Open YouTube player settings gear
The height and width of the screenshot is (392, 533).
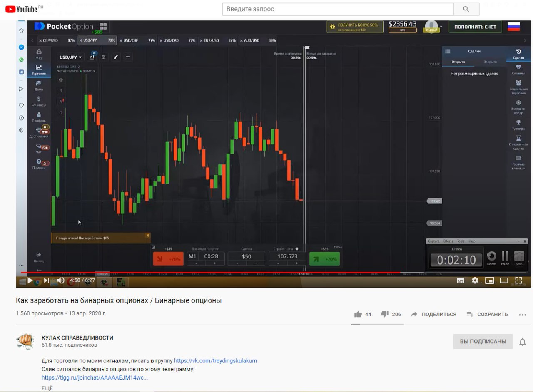coord(475,280)
